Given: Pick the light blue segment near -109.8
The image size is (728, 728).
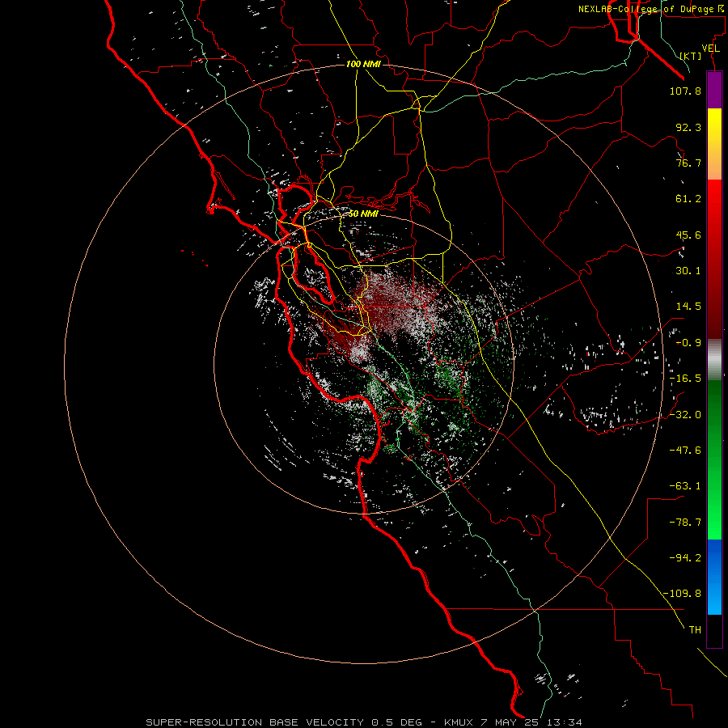Looking at the screenshot, I should pos(714,597).
